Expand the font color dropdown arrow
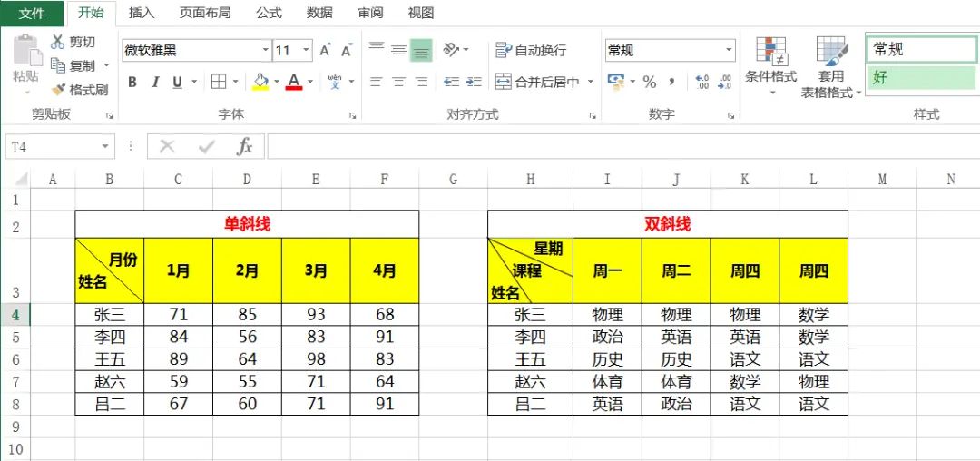This screenshot has height=461, width=980. [310, 82]
